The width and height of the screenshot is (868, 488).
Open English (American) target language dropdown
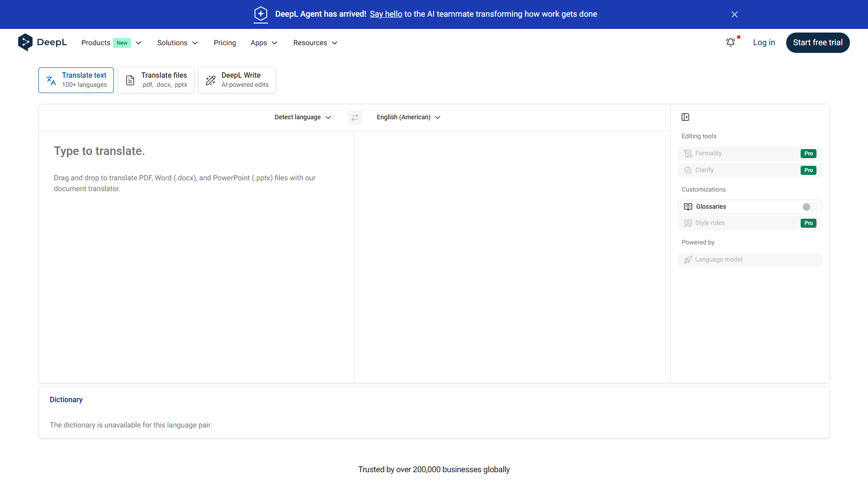(x=408, y=117)
